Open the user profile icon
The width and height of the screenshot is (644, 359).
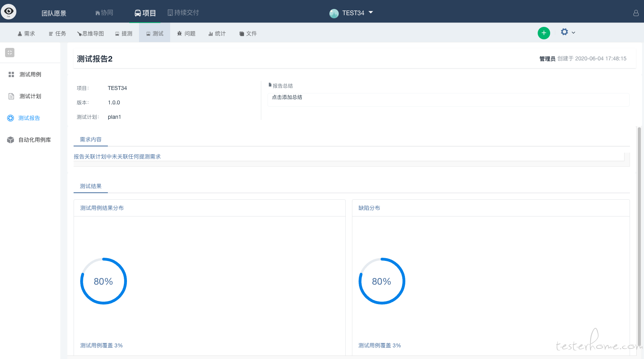[636, 13]
